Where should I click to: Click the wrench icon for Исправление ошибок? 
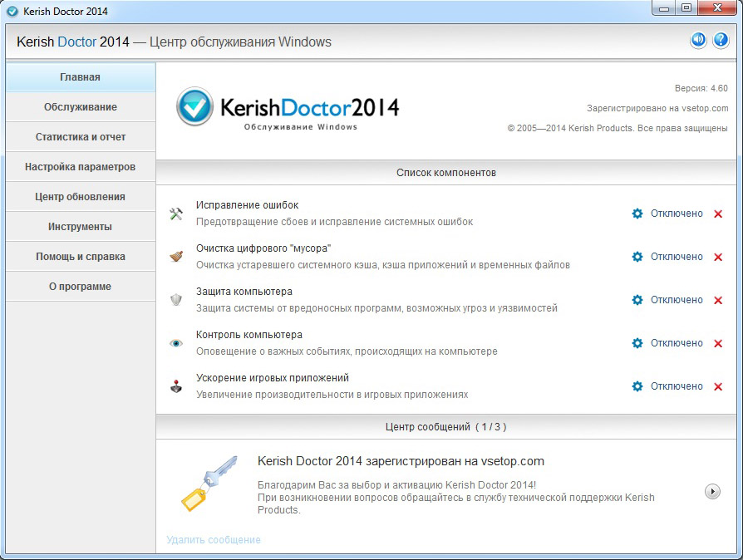pos(176,214)
